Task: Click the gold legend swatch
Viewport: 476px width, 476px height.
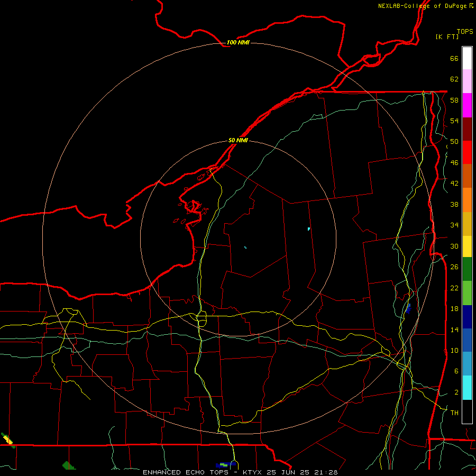Action: [467, 224]
